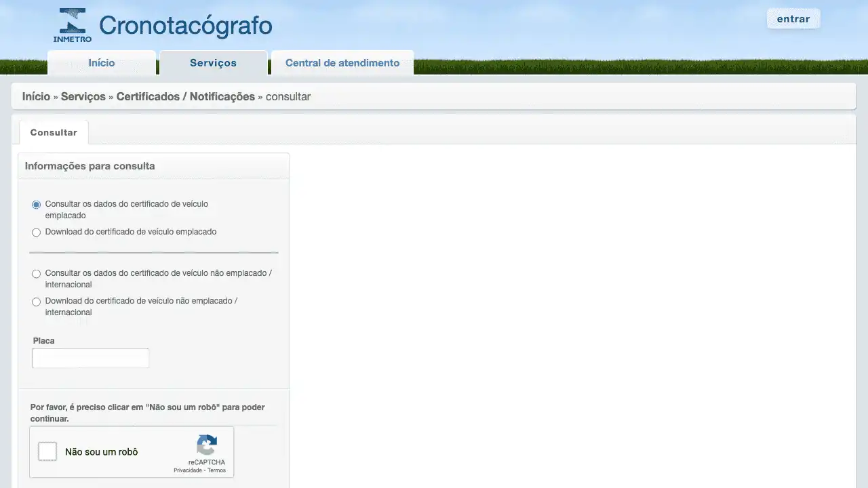
Task: Choose Download certificado veículo não emplacado / internacional
Action: point(37,302)
